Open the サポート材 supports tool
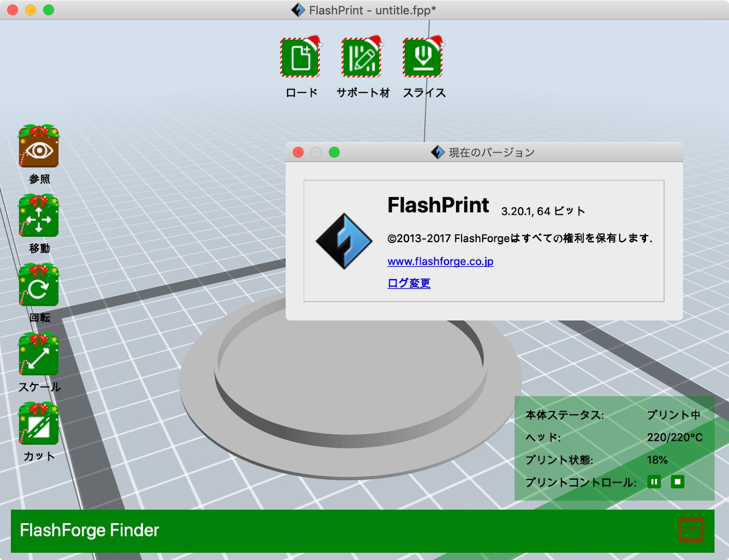 click(x=362, y=58)
